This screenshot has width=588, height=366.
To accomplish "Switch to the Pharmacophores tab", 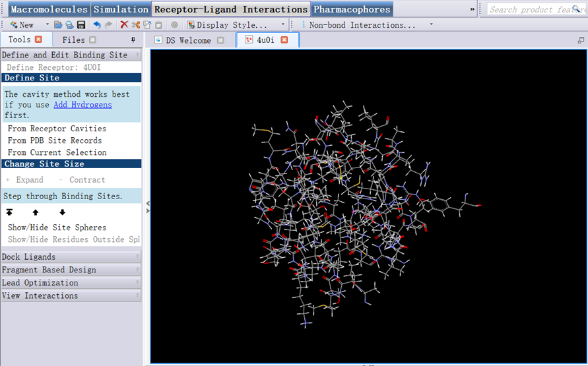I will coord(352,9).
